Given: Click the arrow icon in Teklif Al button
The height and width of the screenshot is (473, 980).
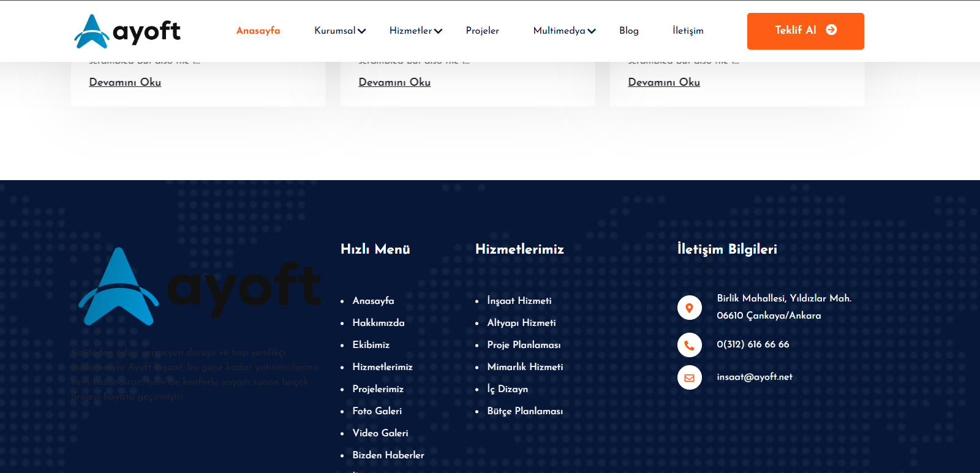Looking at the screenshot, I should (x=831, y=30).
